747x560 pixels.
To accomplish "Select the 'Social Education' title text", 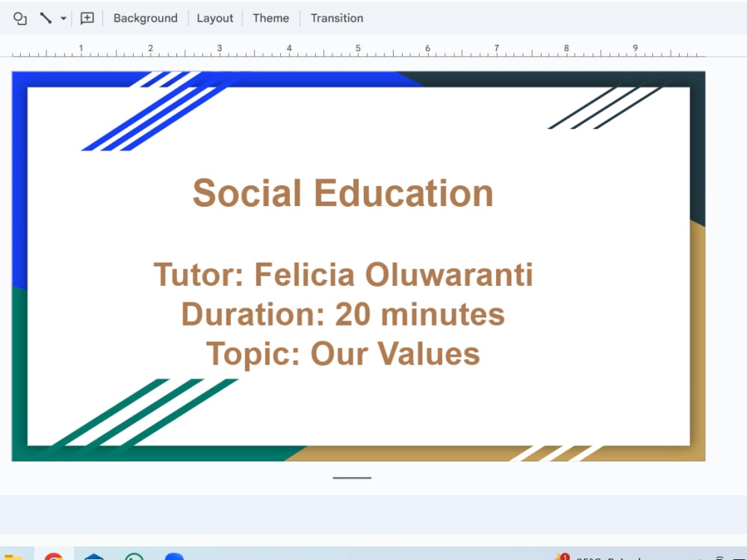I will pos(343,193).
